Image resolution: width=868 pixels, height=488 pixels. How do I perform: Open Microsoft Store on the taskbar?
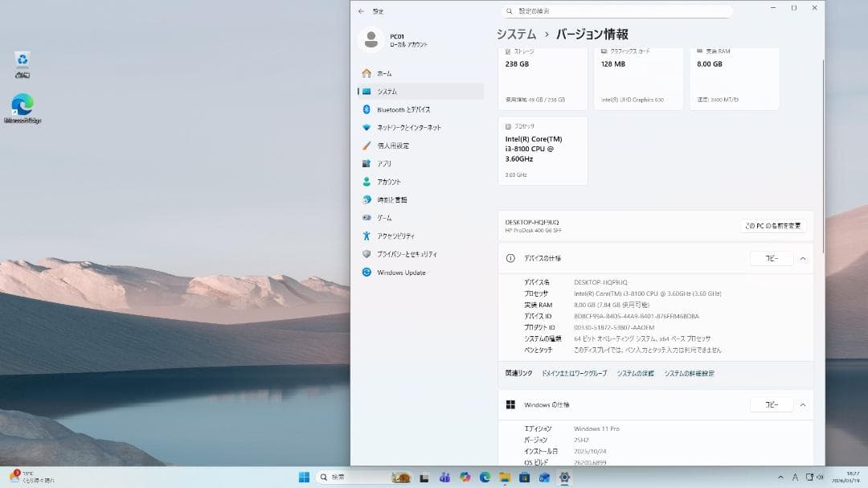(x=525, y=478)
